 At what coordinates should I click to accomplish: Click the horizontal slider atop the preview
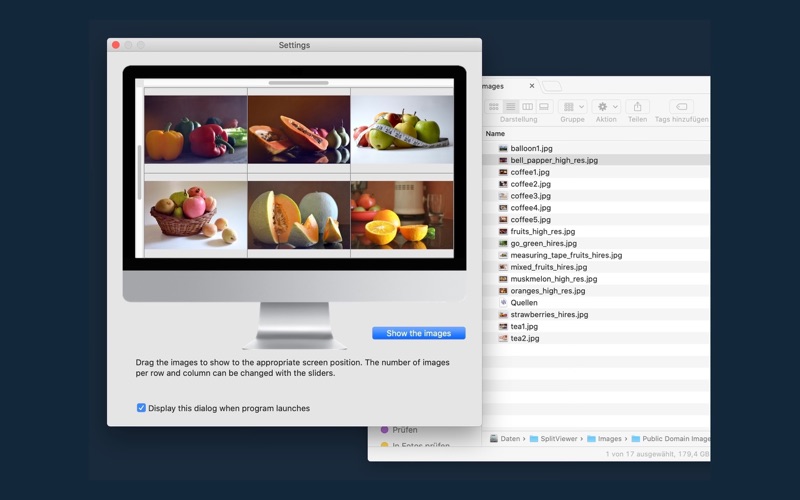click(x=298, y=83)
